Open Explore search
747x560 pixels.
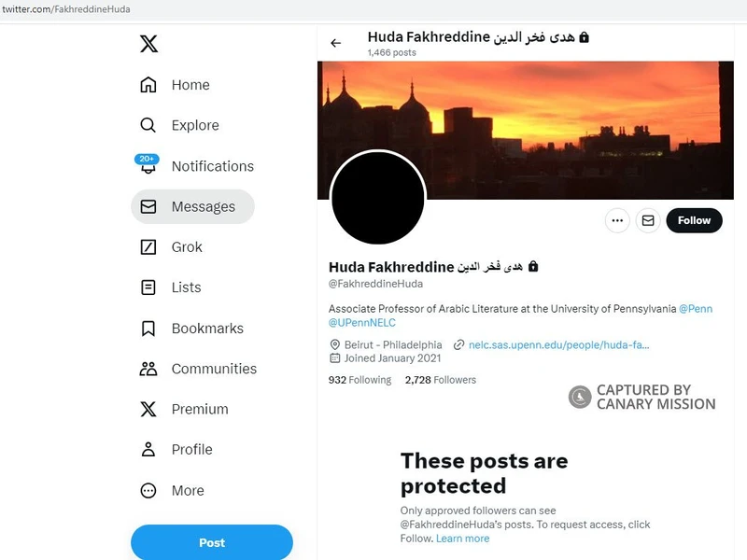tap(194, 125)
